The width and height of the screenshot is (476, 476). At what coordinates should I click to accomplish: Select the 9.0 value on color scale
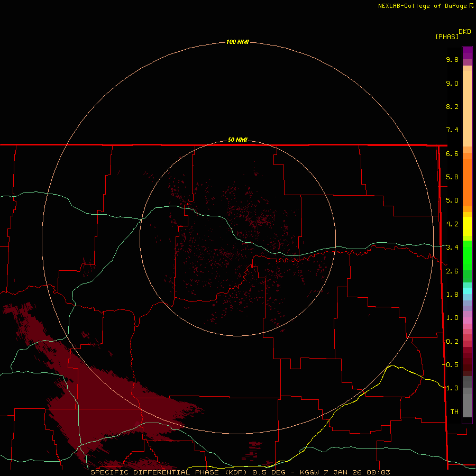point(452,83)
